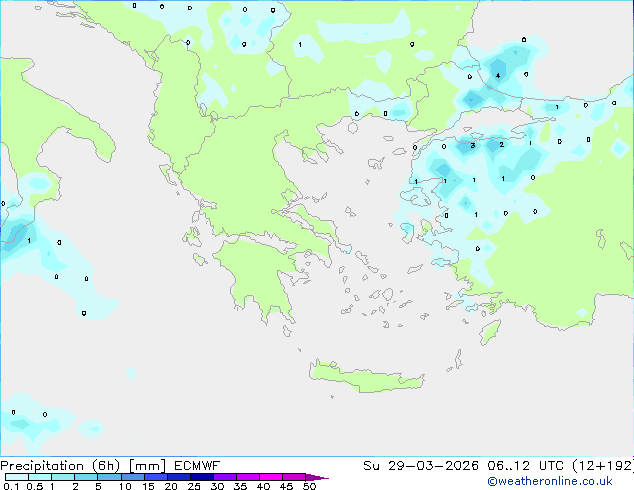Click the '25' legend value
Viewport: 634px width, 490px height.
tap(194, 486)
